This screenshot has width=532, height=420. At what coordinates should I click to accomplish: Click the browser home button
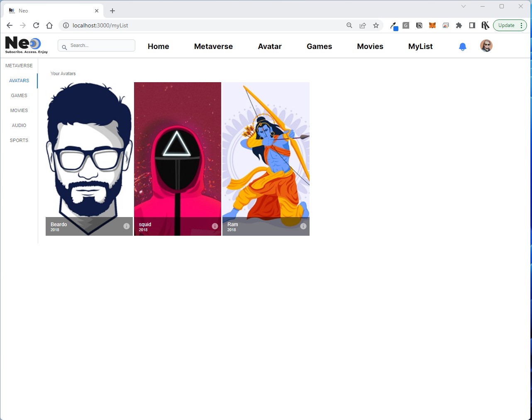(49, 25)
